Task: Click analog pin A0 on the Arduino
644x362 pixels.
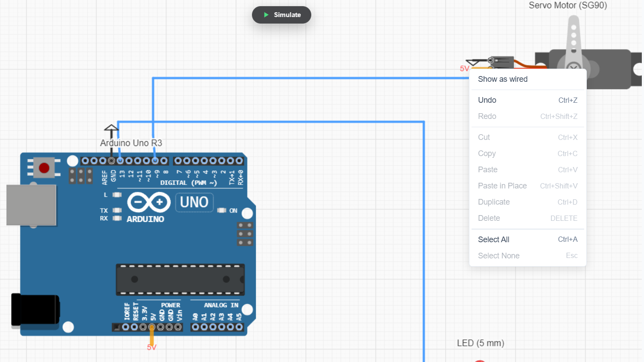Action: click(196, 327)
